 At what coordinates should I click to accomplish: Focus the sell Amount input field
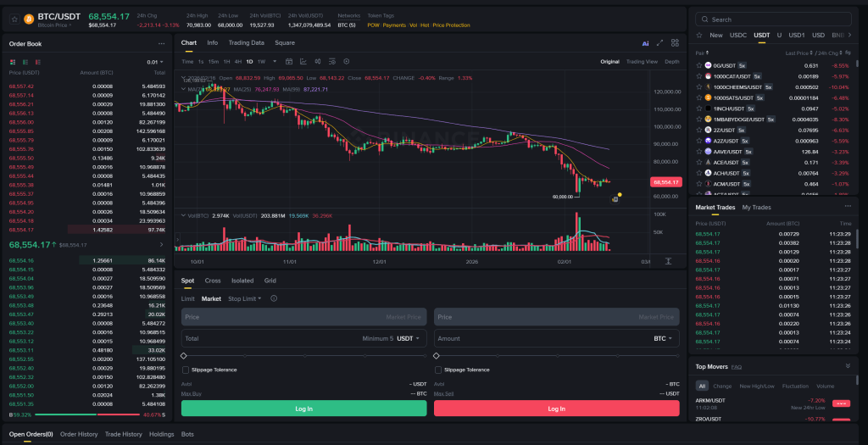tap(556, 338)
